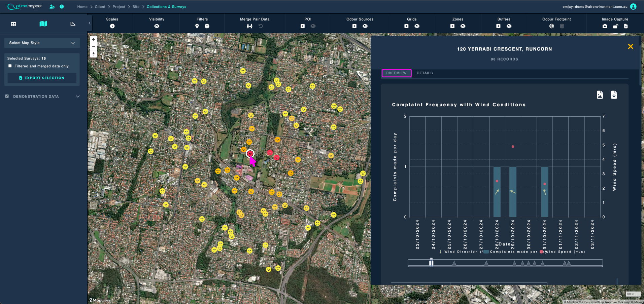
Task: Zoom in on the map with plus
Action: tap(94, 39)
